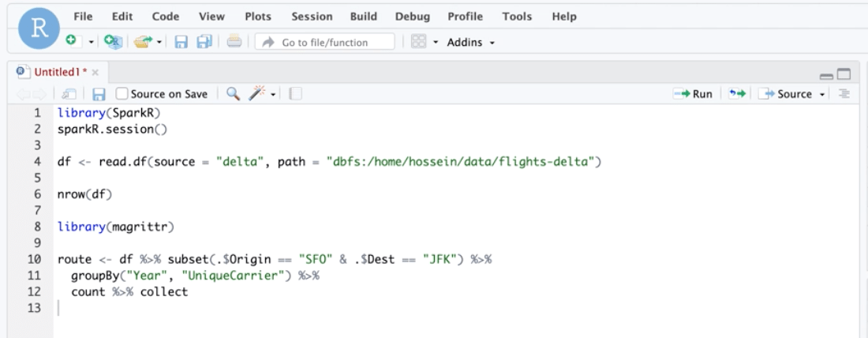
Task: Re-run the previous code region
Action: [x=737, y=94]
